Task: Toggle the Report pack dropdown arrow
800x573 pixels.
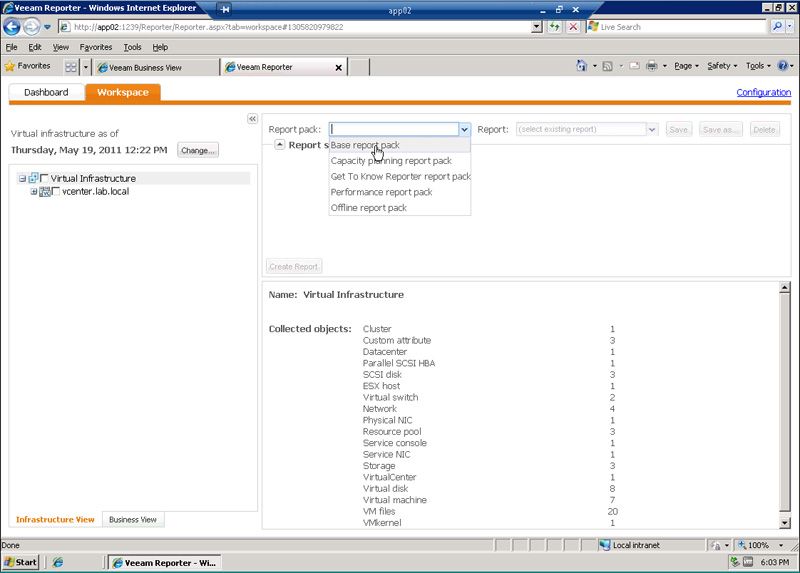Action: [464, 129]
